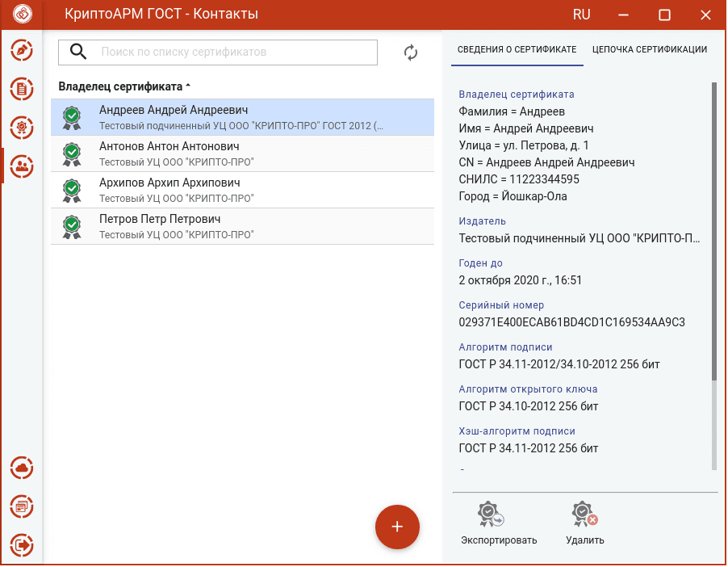
Task: Click the Хэш-алгоритм подписи heading
Action: point(517,431)
